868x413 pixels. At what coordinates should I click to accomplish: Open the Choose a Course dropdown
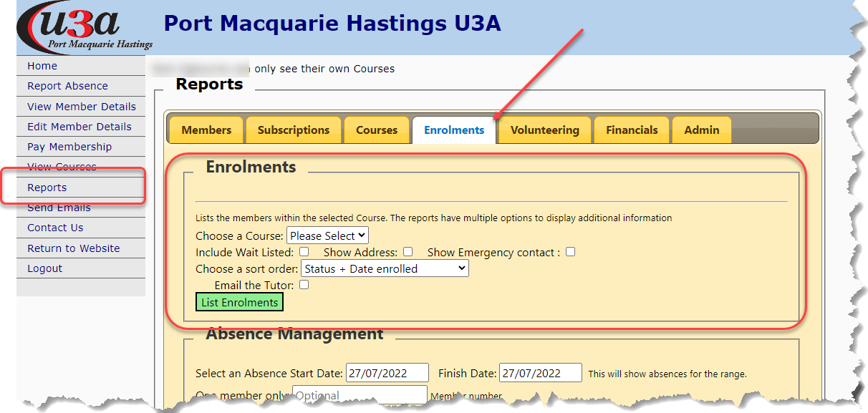click(x=327, y=235)
